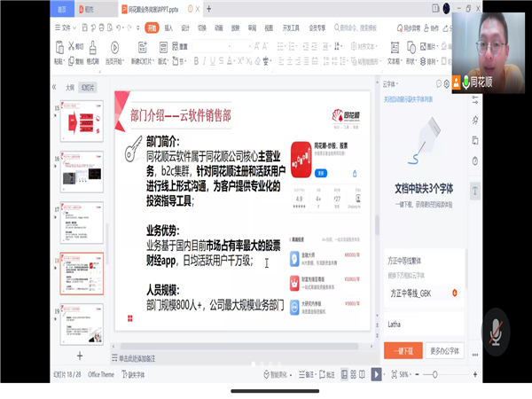Open the 设计 Design ribbon tab

(x=185, y=27)
